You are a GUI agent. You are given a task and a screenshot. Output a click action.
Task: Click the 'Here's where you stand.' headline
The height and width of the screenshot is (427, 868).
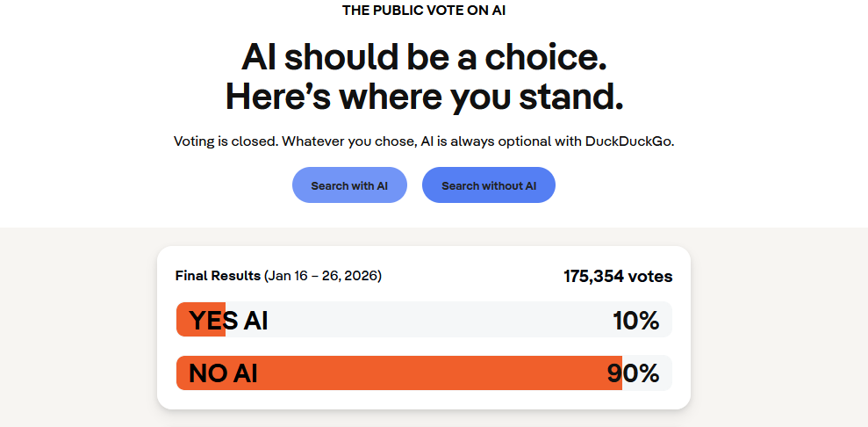424,96
